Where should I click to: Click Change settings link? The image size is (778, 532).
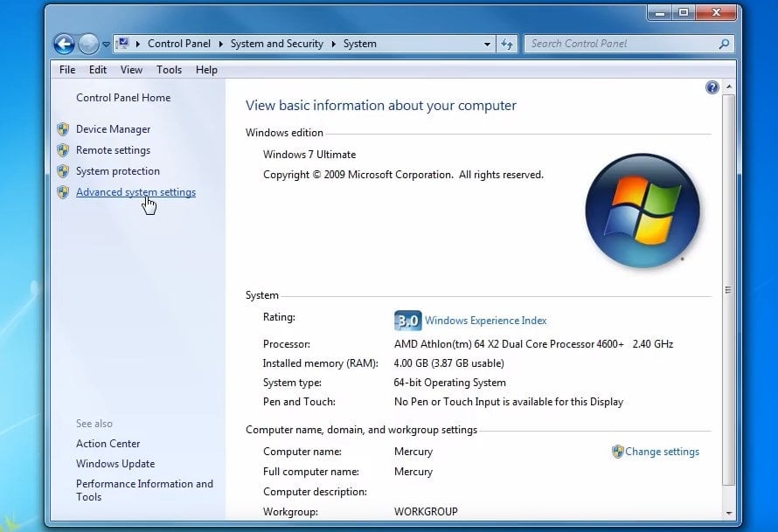(662, 452)
